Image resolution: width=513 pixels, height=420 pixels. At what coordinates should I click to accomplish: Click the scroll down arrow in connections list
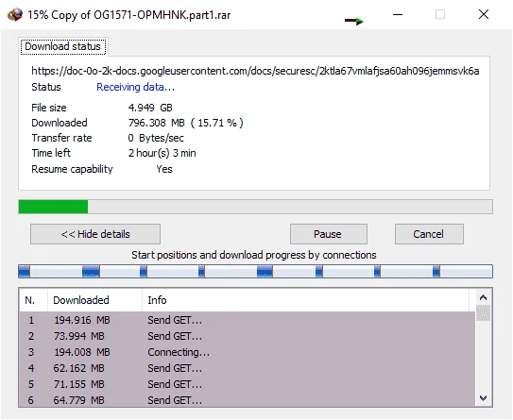[483, 397]
